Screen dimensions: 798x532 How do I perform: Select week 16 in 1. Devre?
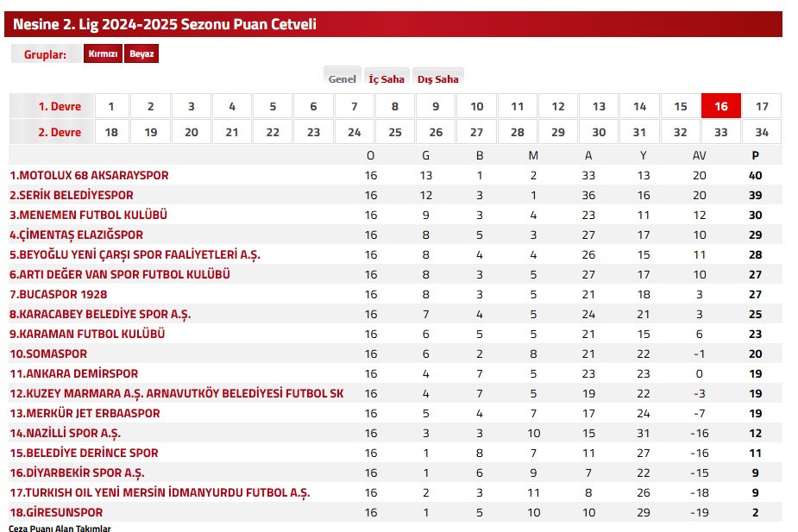[x=720, y=106]
